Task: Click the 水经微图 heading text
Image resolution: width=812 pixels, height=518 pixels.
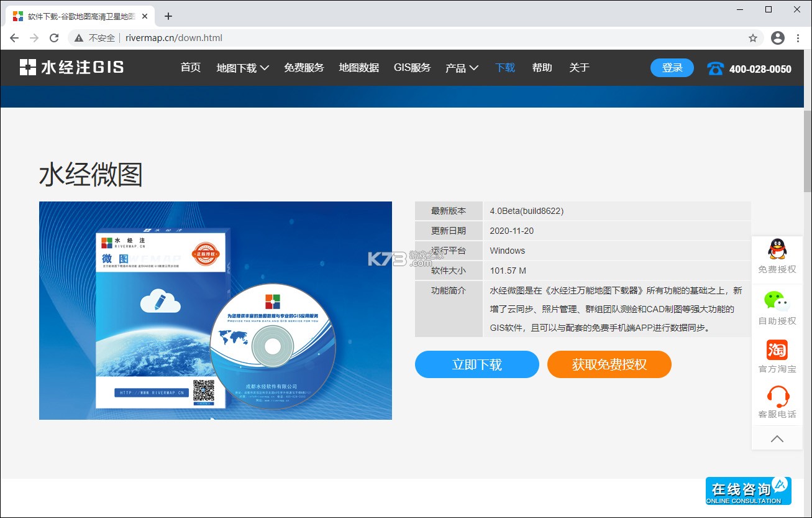Action: tap(91, 175)
